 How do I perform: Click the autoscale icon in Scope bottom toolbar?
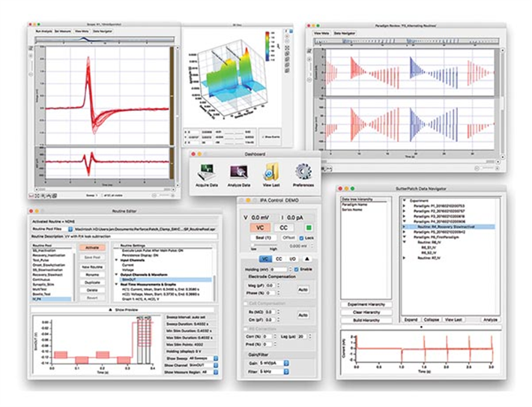point(37,196)
